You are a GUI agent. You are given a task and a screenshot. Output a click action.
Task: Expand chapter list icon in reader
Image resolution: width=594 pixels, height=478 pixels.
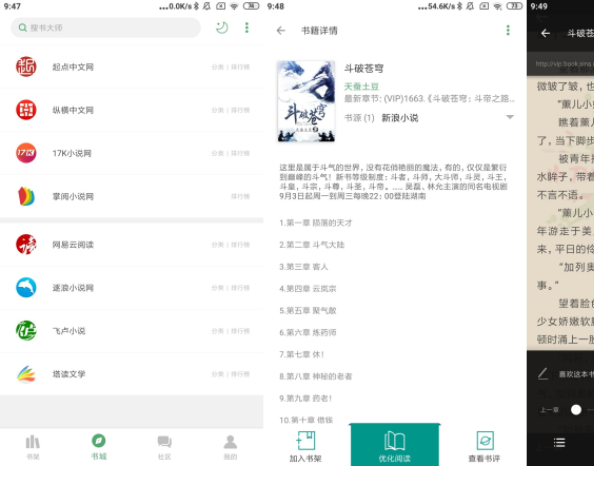pyautogui.click(x=559, y=442)
